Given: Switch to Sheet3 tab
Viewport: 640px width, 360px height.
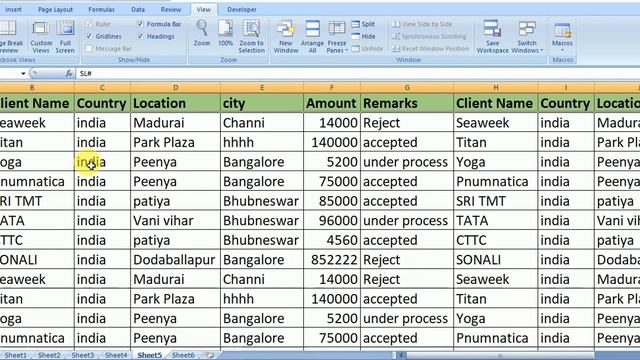Looking at the screenshot, I should click(82, 355).
